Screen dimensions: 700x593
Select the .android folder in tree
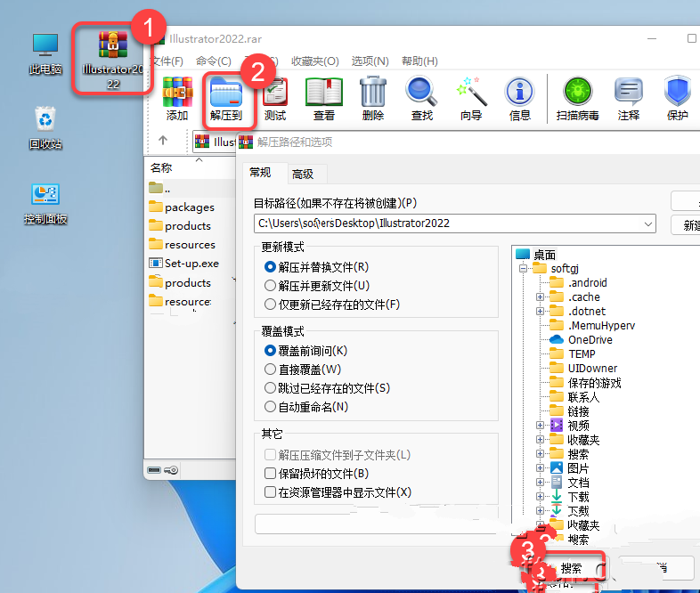[578, 283]
